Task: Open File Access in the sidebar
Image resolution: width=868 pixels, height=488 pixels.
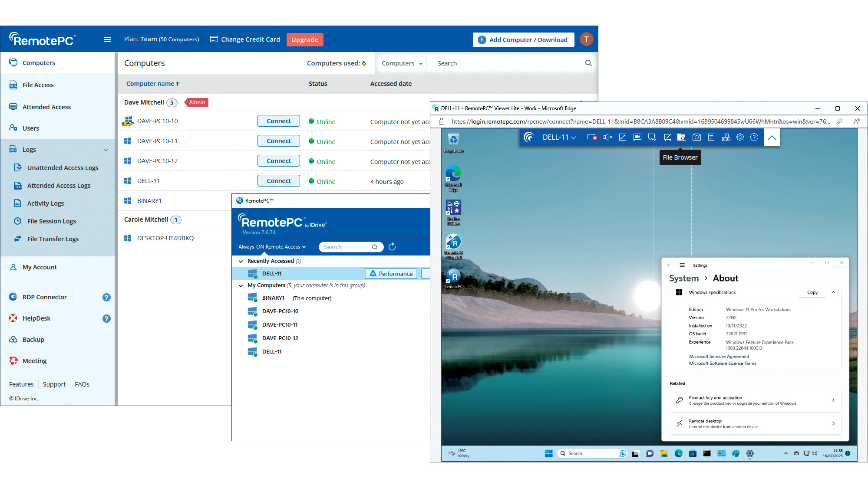Action: tap(38, 85)
